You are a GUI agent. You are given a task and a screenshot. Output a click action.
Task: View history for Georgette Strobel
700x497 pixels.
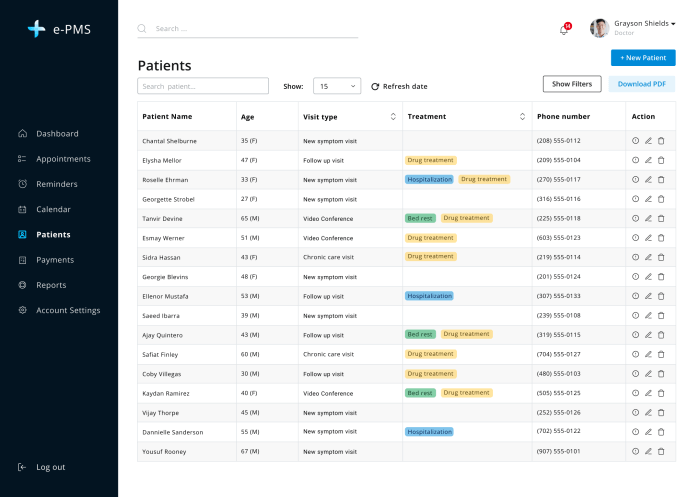635,199
